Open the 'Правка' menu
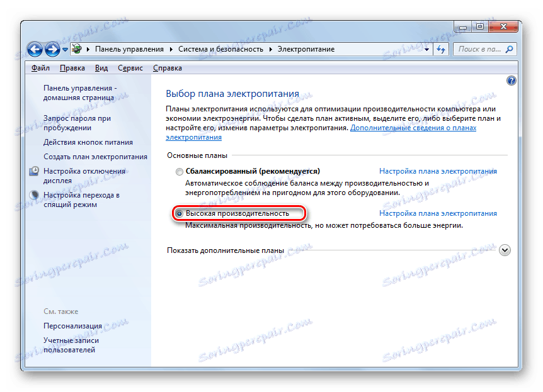543x392 pixels. pos(72,68)
